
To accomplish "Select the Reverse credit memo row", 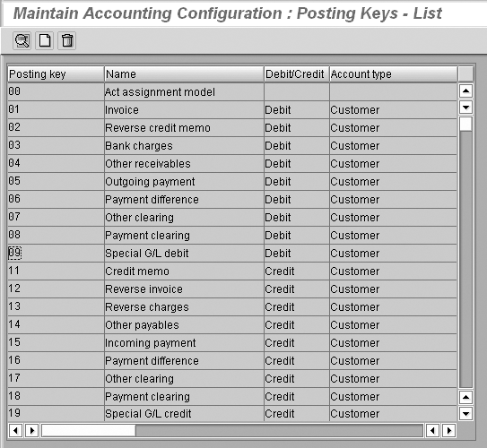I will pos(232,127).
